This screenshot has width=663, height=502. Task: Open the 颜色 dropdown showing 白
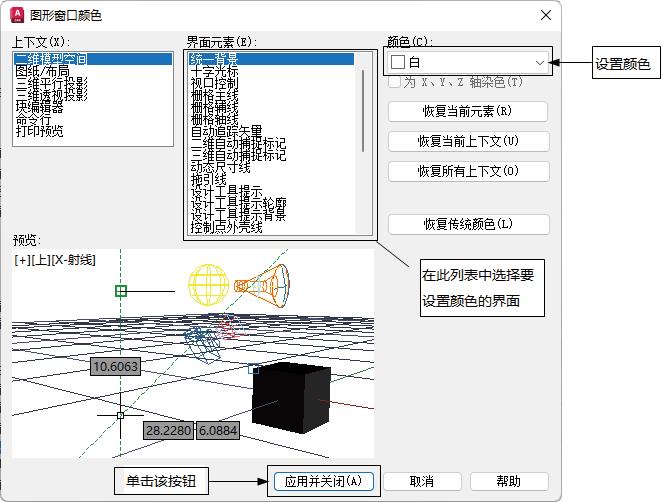[x=540, y=63]
